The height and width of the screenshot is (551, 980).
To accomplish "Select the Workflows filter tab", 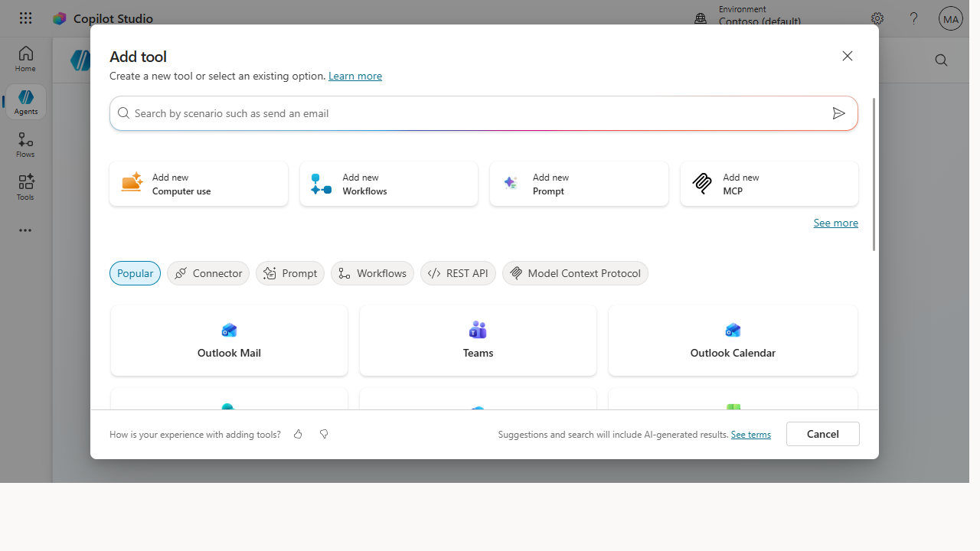I will coord(372,273).
